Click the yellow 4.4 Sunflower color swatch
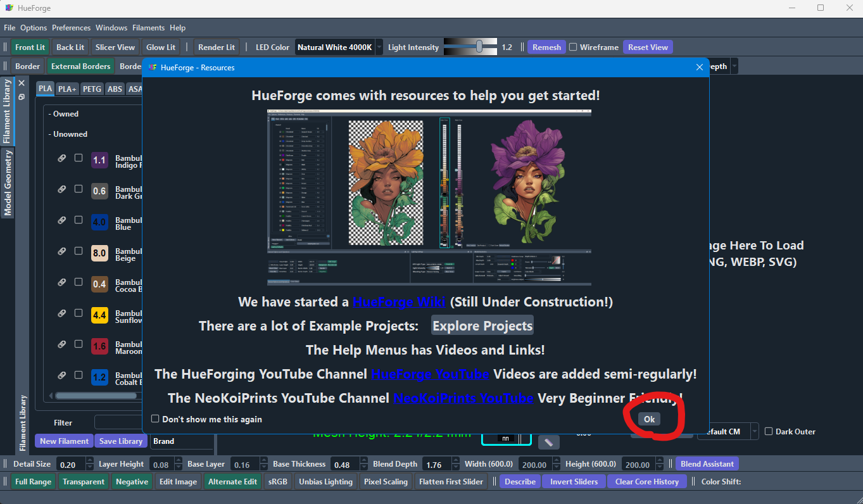This screenshot has height=504, width=863. tap(99, 316)
